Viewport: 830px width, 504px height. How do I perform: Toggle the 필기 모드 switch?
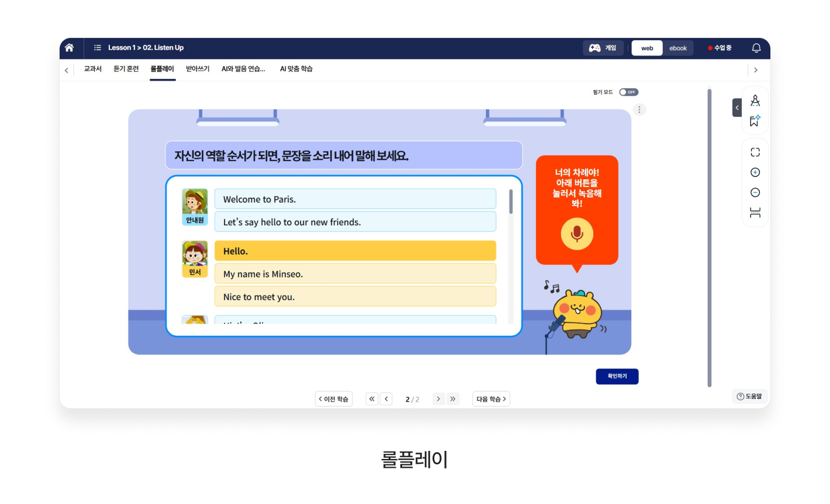tap(628, 92)
